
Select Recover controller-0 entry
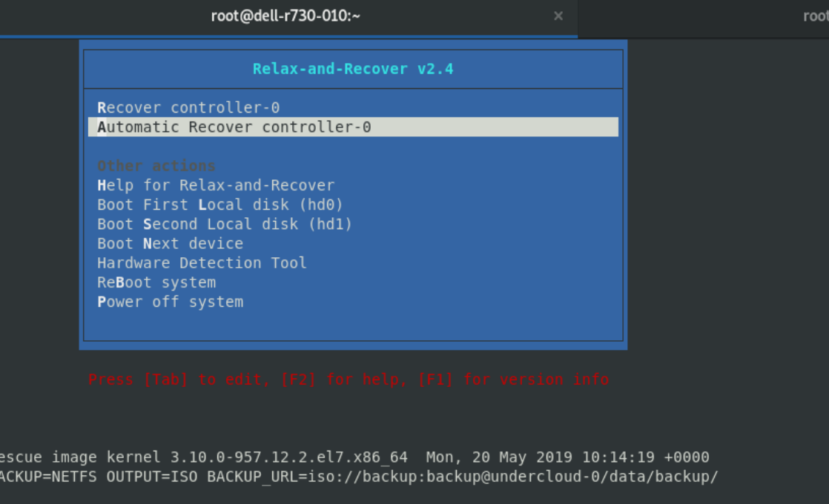pos(189,107)
